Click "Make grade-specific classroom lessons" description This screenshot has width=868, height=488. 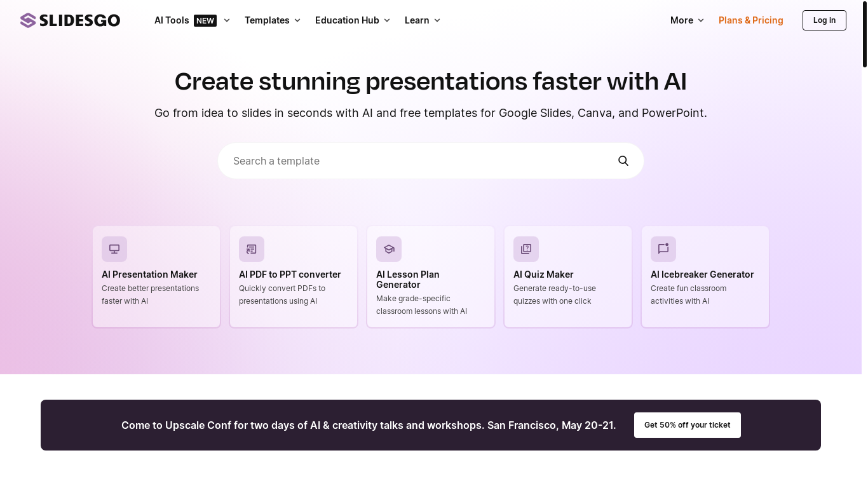coord(421,305)
